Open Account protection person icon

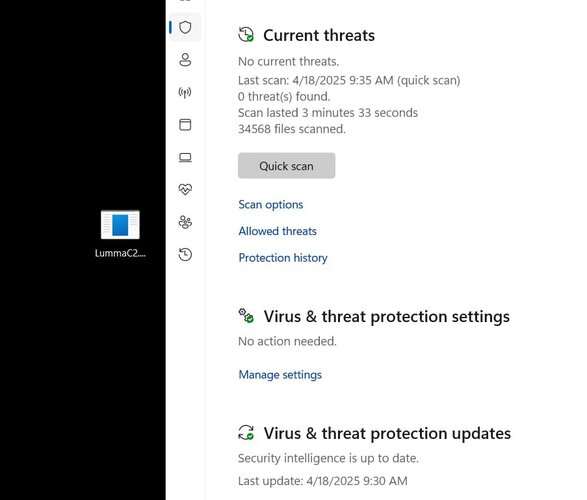tap(185, 60)
